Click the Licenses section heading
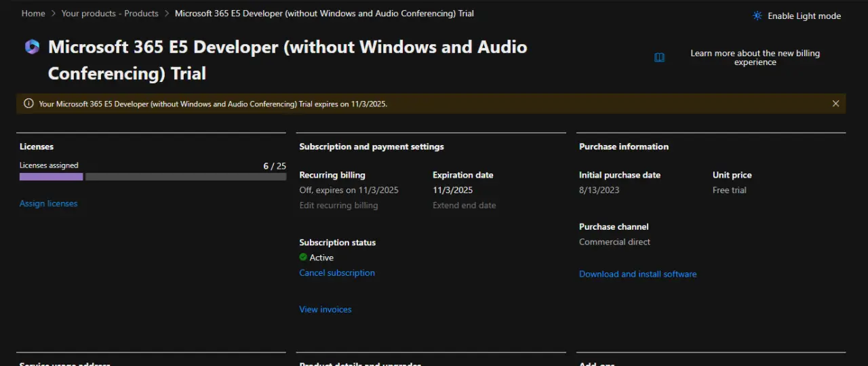Screen dimensions: 868x366 click(37, 146)
